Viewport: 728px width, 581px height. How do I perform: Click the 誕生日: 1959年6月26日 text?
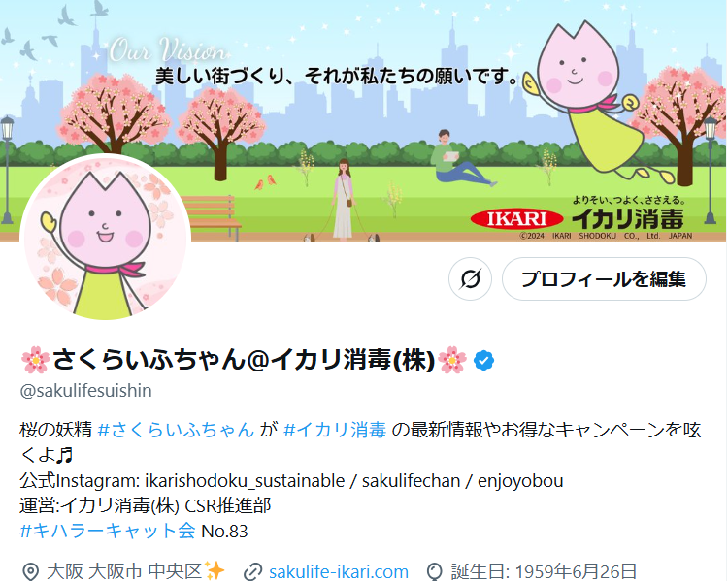click(544, 571)
